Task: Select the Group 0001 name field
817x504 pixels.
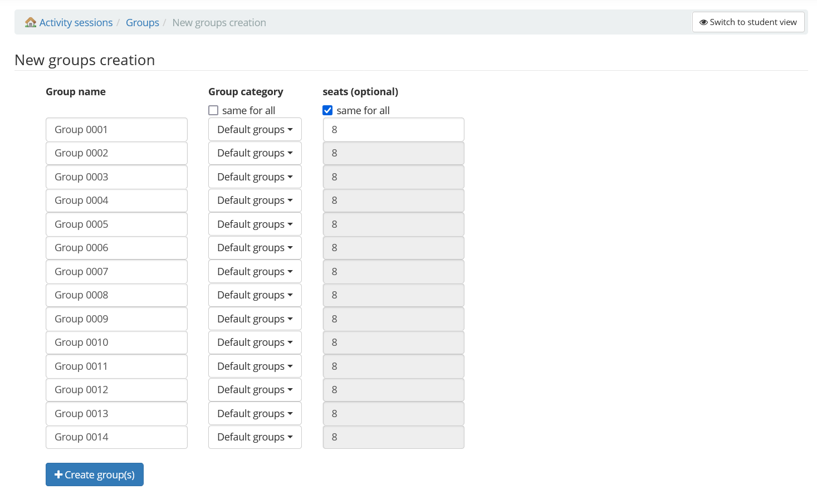Action: 116,129
